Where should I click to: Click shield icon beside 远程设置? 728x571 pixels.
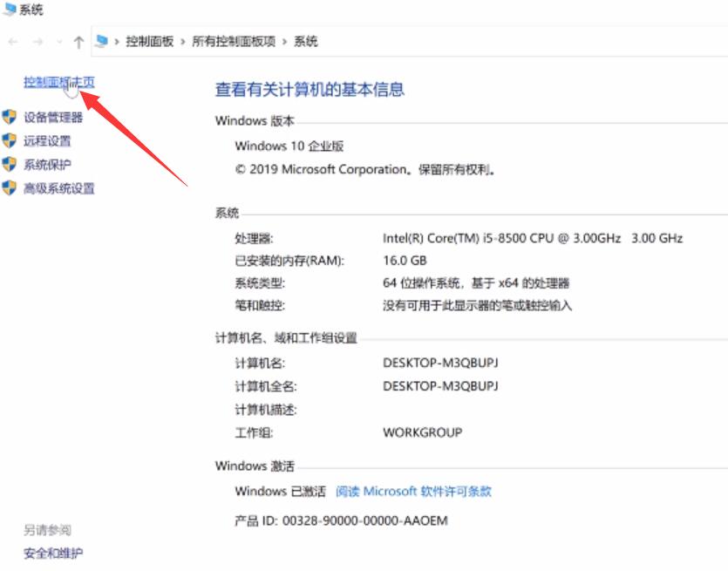[x=10, y=140]
